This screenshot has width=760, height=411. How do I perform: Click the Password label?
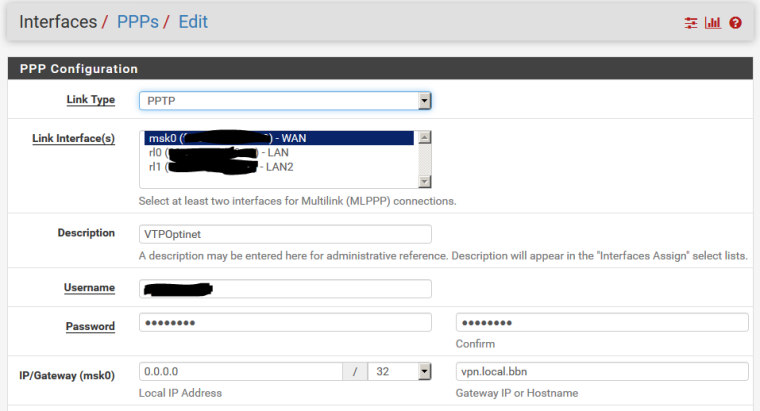click(x=91, y=326)
